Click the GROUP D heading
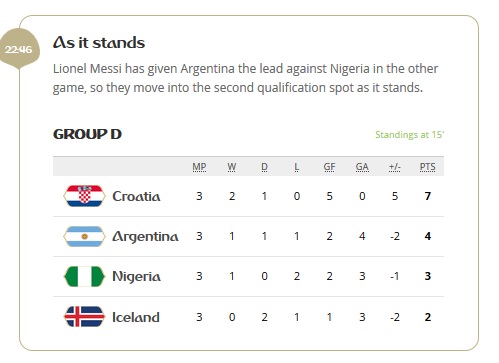The width and height of the screenshot is (499, 363). coord(87,134)
